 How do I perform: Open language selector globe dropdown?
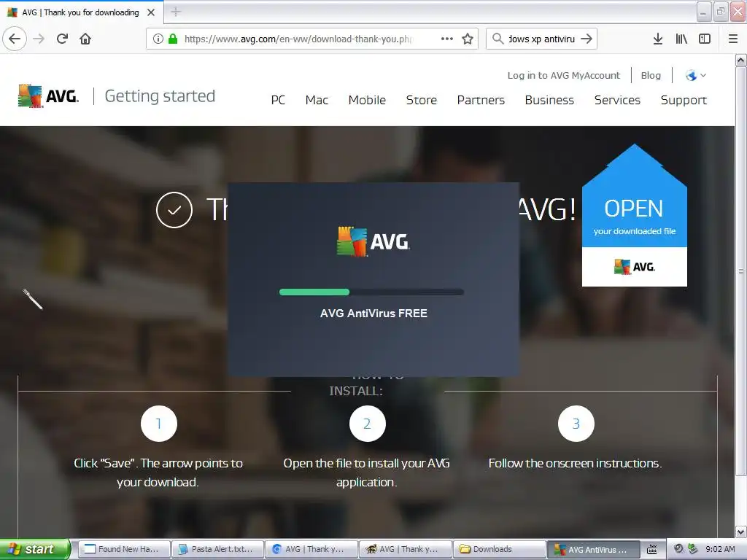click(695, 75)
